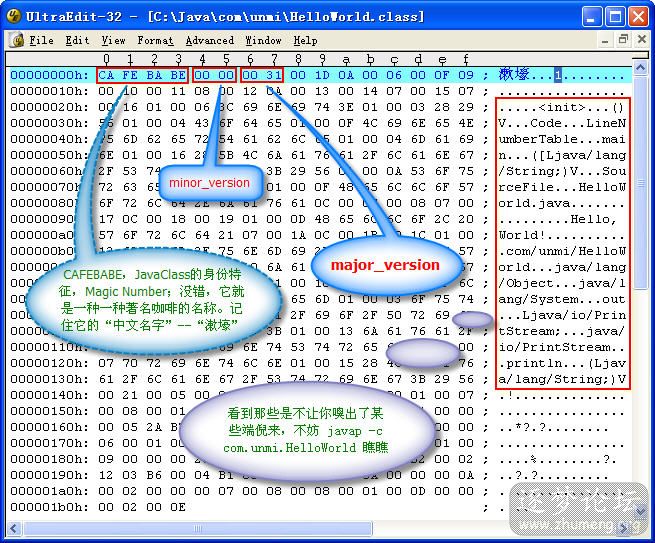Click the ASCII text 'orld...java/lang'

pos(562,267)
